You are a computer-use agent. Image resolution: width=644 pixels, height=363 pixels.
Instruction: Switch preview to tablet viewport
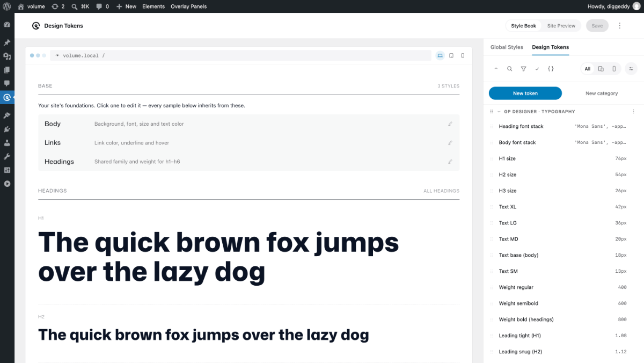451,55
